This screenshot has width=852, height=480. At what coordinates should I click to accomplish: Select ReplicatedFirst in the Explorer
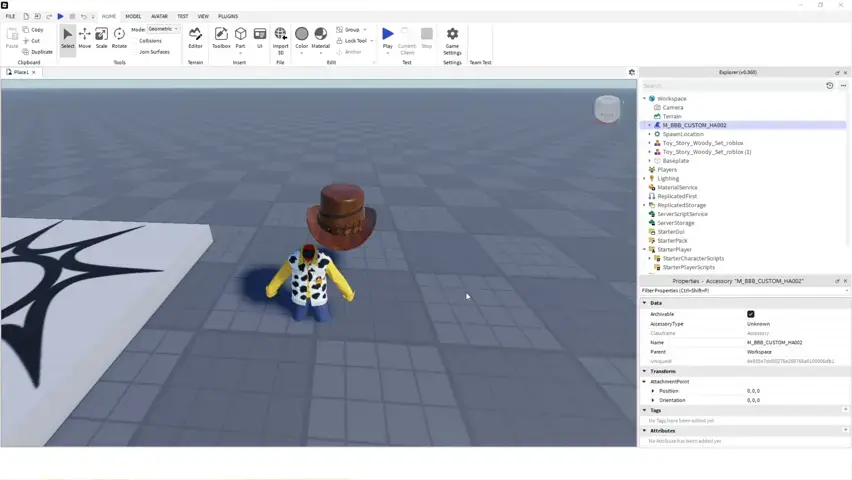(677, 196)
